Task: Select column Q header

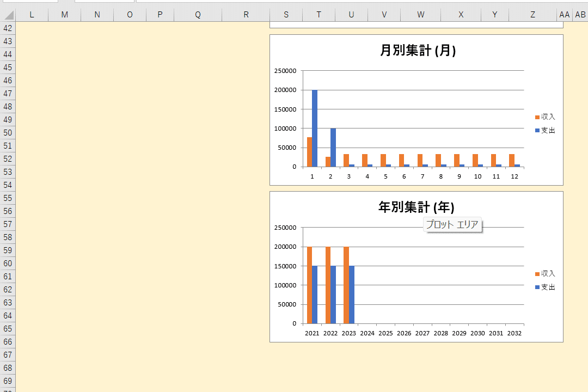Action: (198, 15)
